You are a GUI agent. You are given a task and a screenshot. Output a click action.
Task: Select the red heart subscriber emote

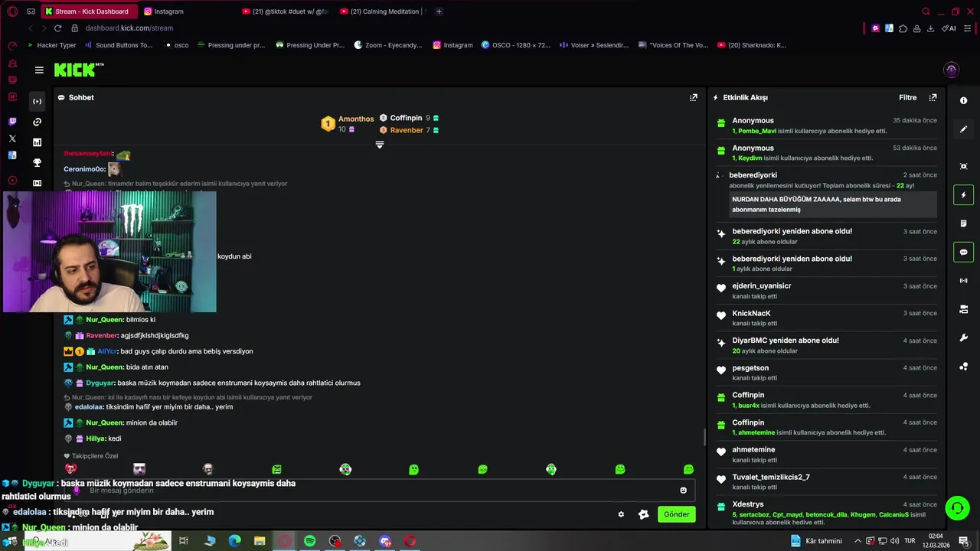[x=70, y=469]
